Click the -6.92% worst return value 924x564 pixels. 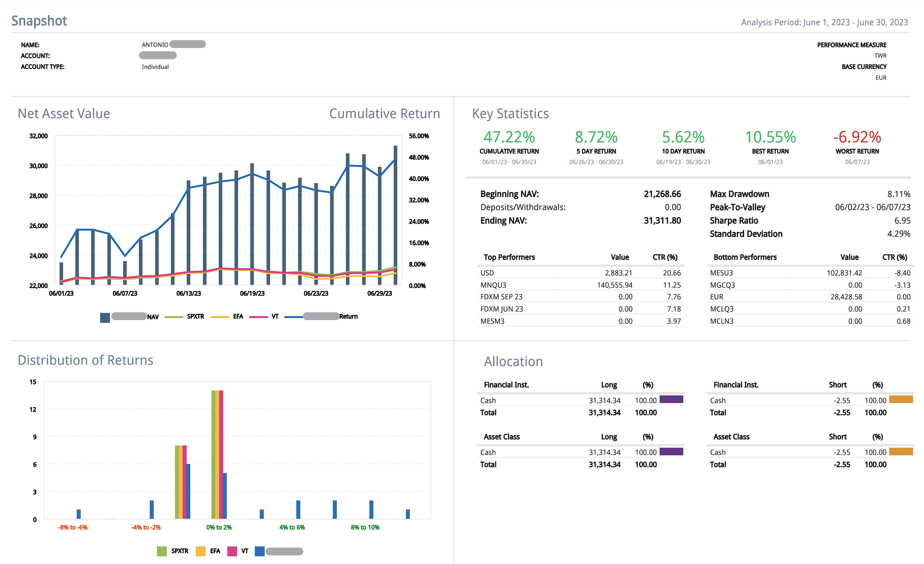coord(857,137)
